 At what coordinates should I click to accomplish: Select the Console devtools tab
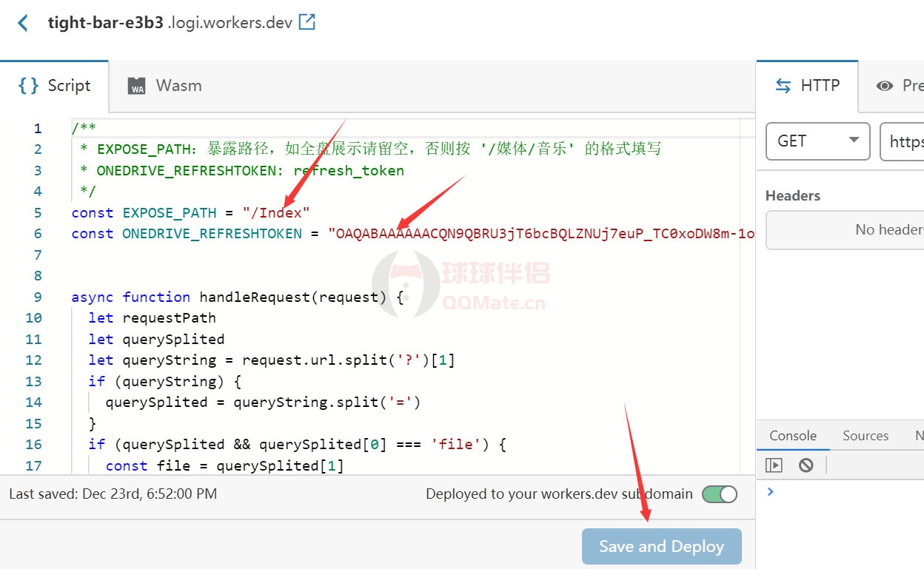click(x=793, y=436)
